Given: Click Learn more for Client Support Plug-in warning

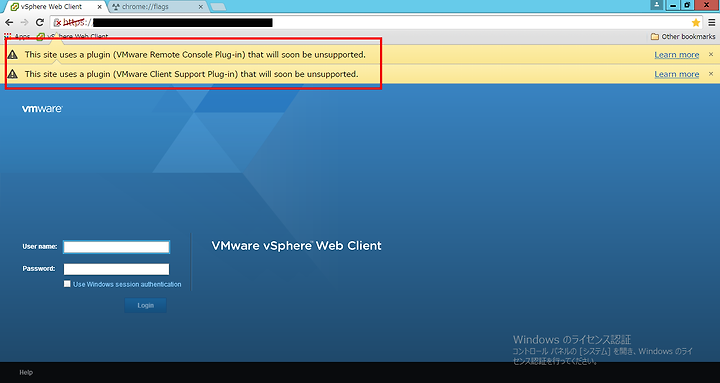Looking at the screenshot, I should 676,74.
